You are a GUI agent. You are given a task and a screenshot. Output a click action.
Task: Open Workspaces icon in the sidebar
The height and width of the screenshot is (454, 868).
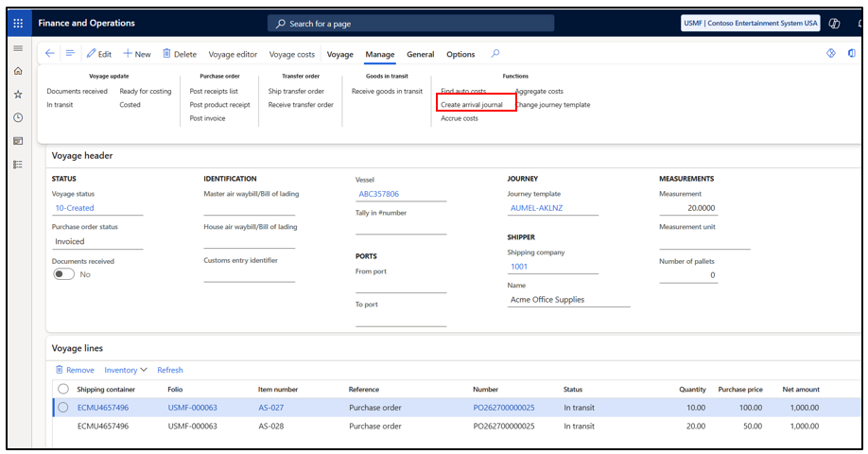click(x=18, y=141)
